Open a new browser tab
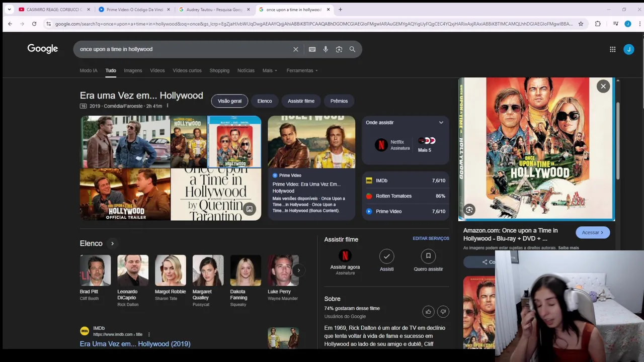644x362 pixels. tap(340, 10)
